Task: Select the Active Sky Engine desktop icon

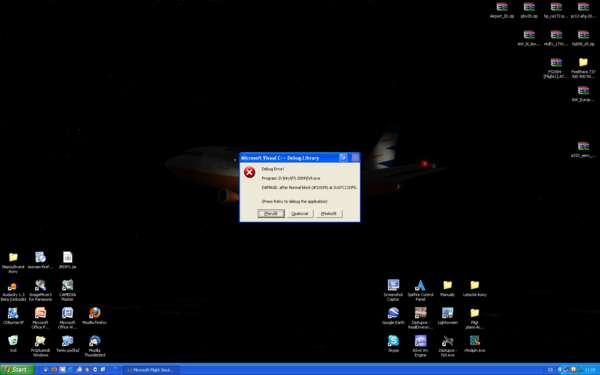Action: click(420, 346)
